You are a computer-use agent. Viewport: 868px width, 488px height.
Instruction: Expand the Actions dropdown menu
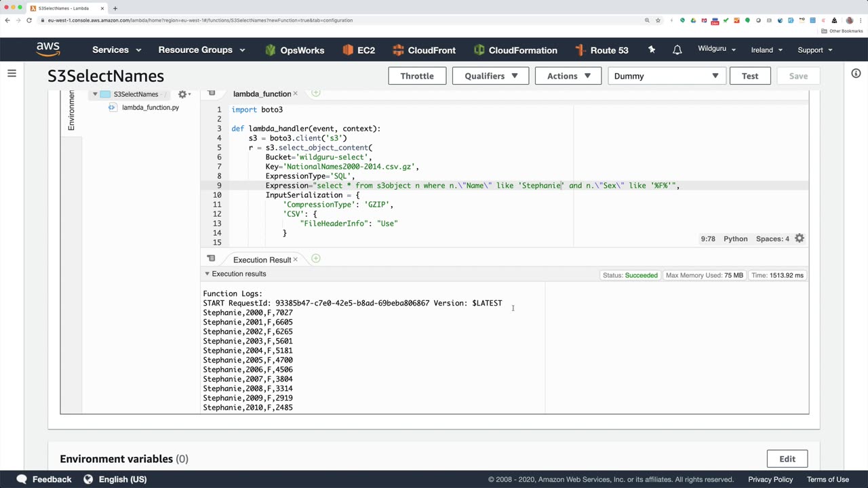568,76
